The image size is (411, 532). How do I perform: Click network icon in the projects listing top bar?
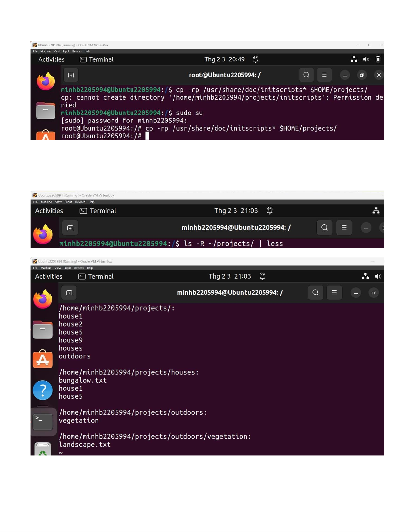pos(365,276)
